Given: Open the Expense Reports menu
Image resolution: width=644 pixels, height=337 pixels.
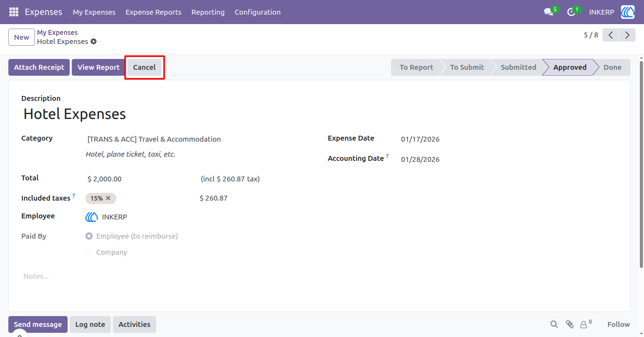Looking at the screenshot, I should coord(153,12).
